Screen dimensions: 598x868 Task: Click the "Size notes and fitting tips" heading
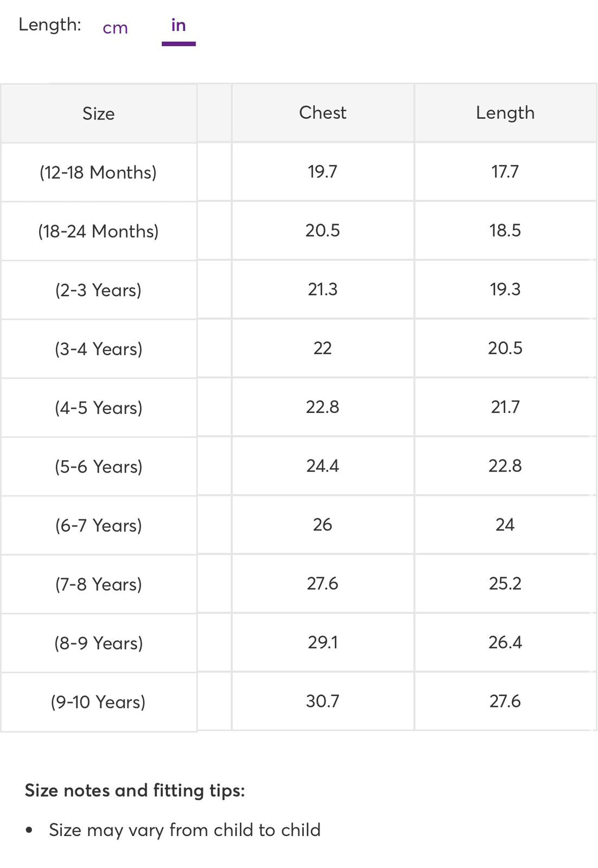pos(135,790)
